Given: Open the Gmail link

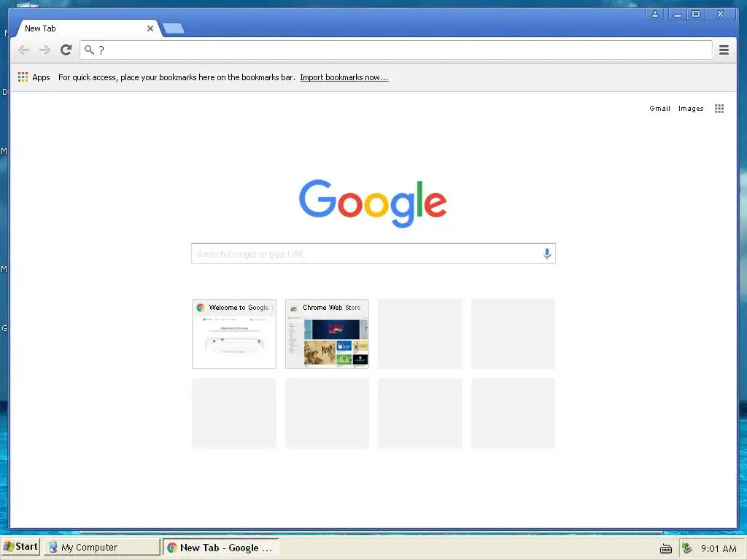Looking at the screenshot, I should coord(659,109).
